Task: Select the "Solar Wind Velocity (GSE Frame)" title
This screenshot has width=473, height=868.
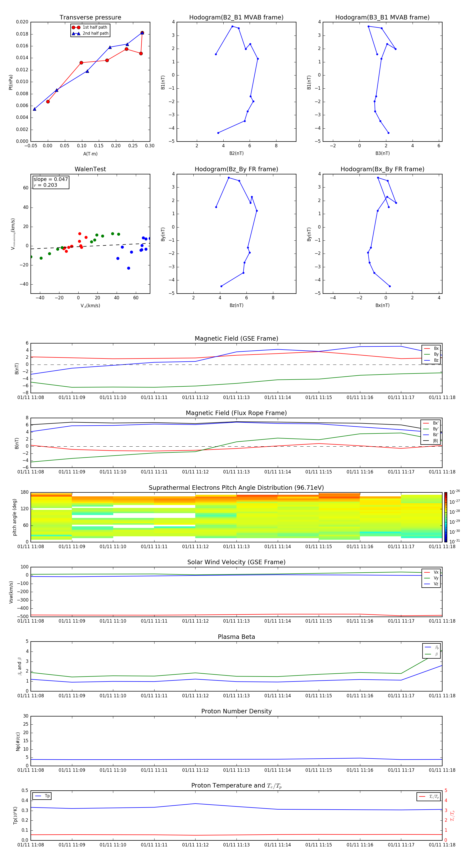Action: point(236,562)
